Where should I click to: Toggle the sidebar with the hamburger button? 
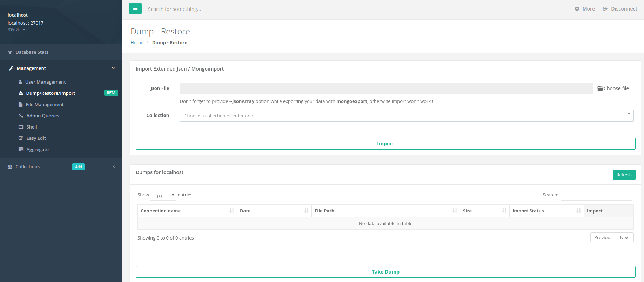point(135,8)
